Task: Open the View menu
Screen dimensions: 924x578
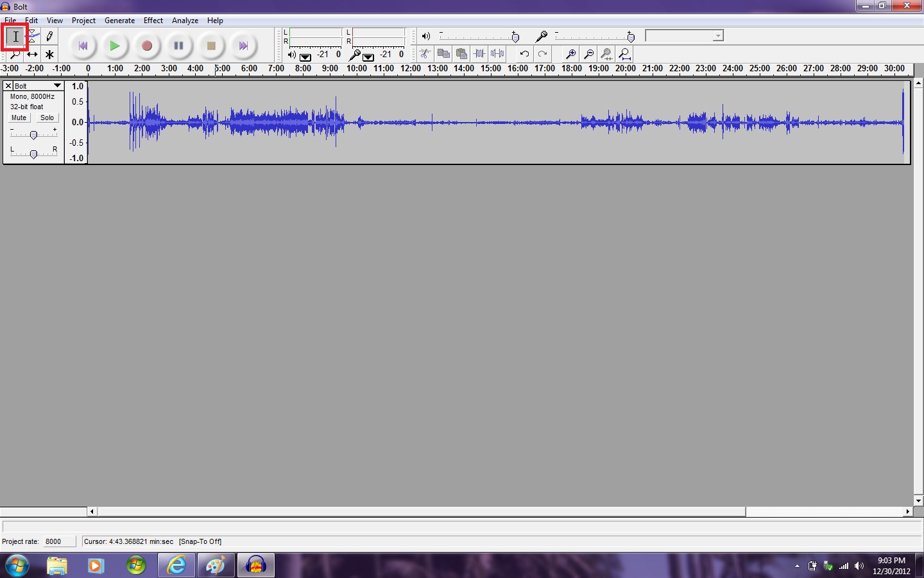Action: click(x=55, y=21)
